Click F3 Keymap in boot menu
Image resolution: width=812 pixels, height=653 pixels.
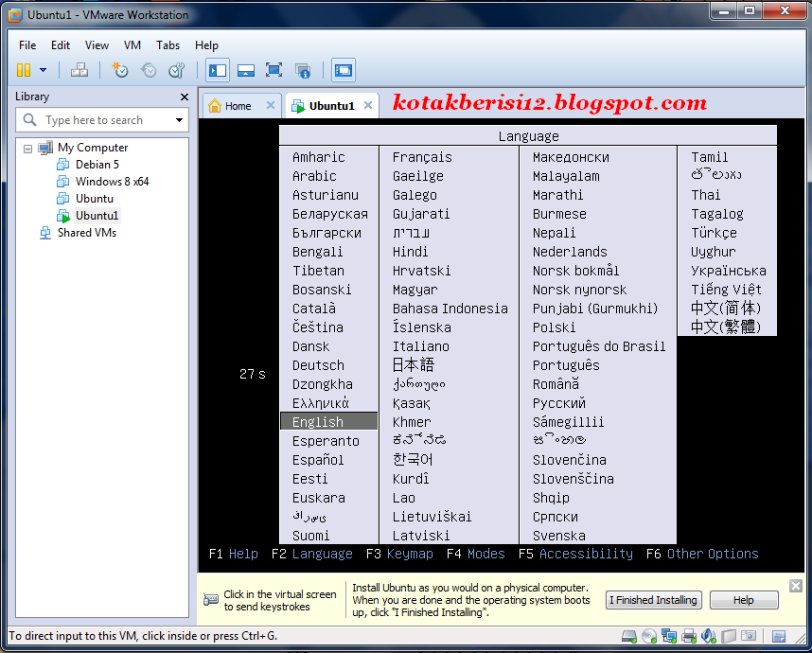(399, 554)
